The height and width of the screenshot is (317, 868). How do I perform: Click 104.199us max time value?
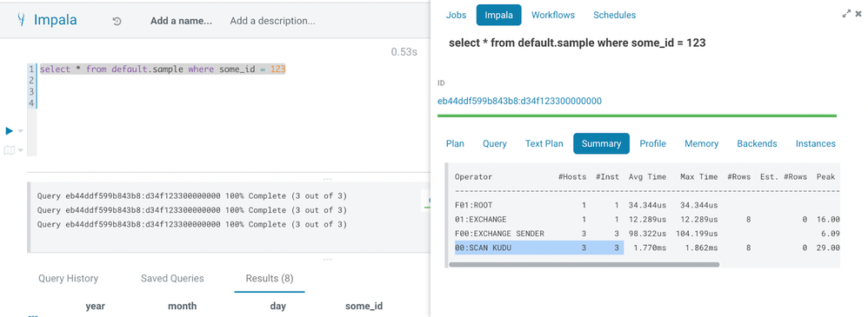pos(696,234)
